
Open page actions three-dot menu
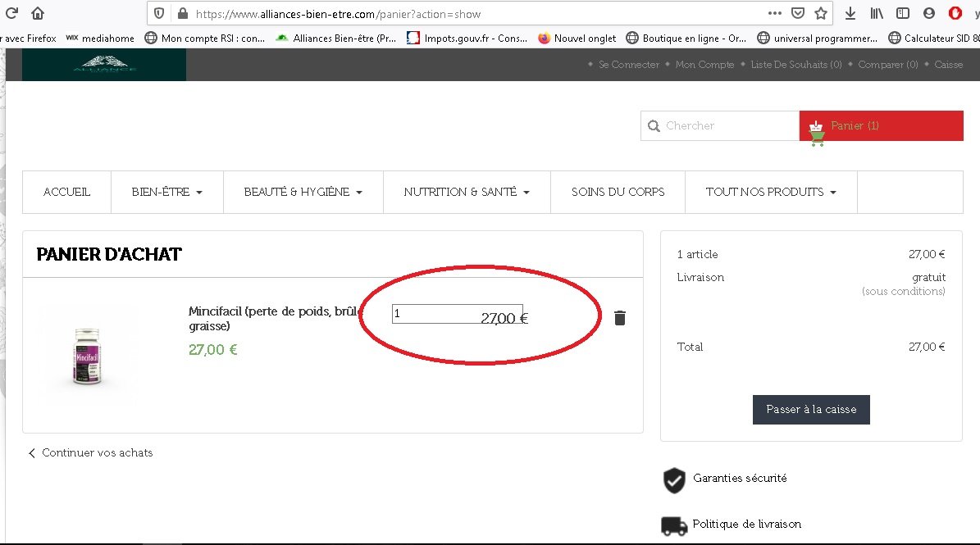click(775, 13)
